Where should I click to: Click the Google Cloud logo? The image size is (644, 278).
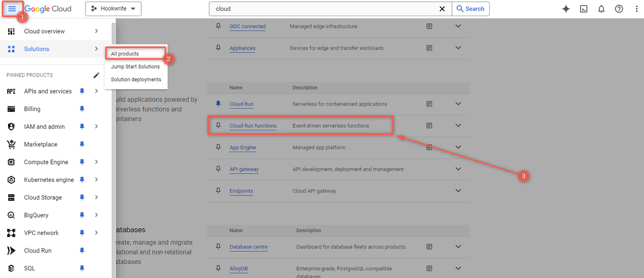coord(47,9)
